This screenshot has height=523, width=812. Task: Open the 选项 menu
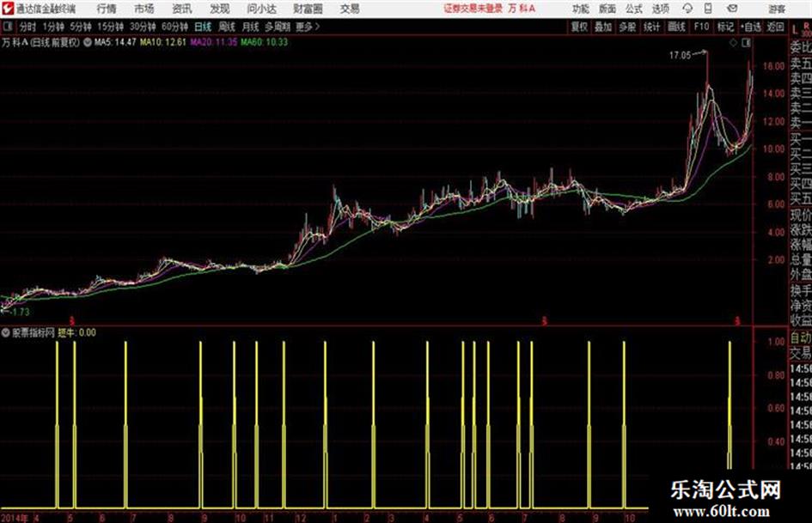click(660, 9)
